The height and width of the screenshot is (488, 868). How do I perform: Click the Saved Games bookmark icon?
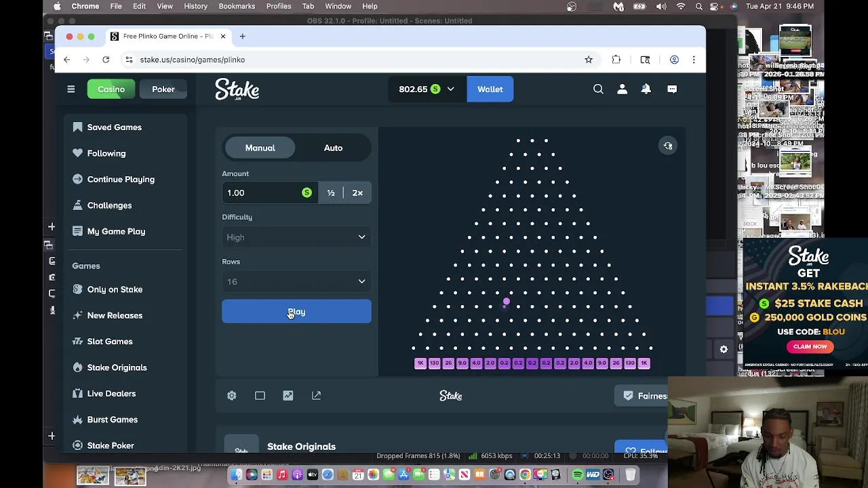point(77,127)
